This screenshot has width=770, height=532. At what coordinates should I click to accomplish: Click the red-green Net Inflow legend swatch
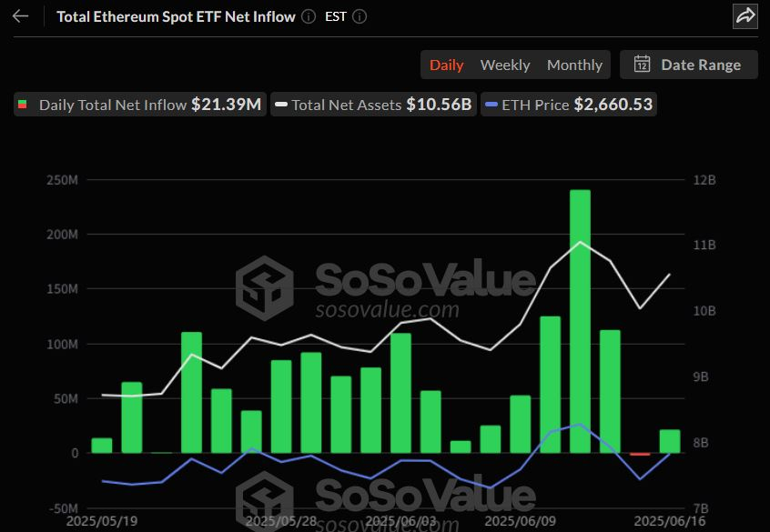coord(22,105)
